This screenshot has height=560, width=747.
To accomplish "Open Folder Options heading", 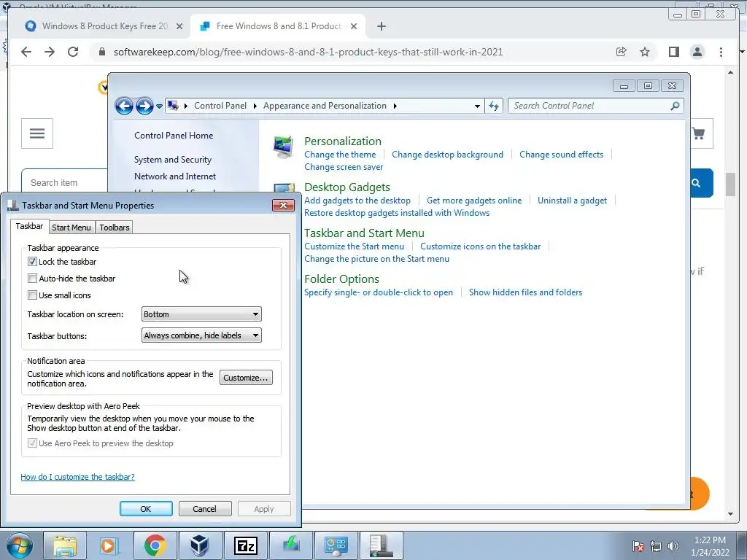I will [341, 279].
